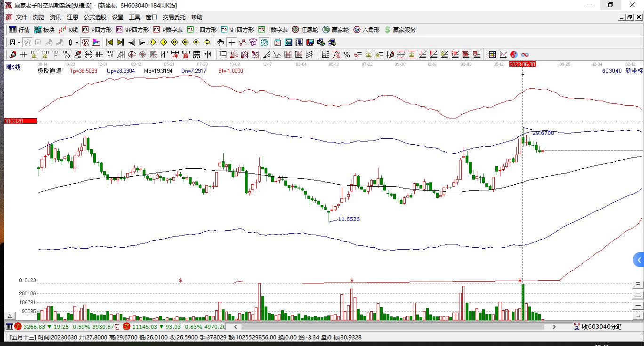Click the 603040 stock code label

(x=611, y=71)
